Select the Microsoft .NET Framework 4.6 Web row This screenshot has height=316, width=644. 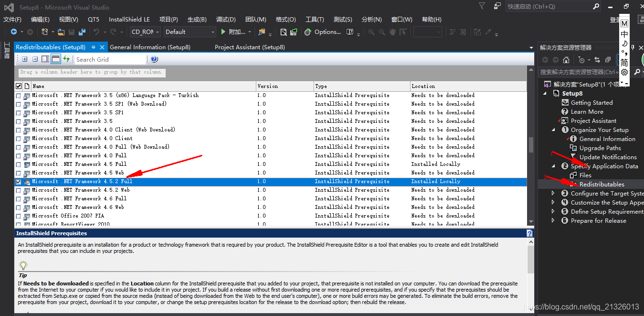[271, 207]
